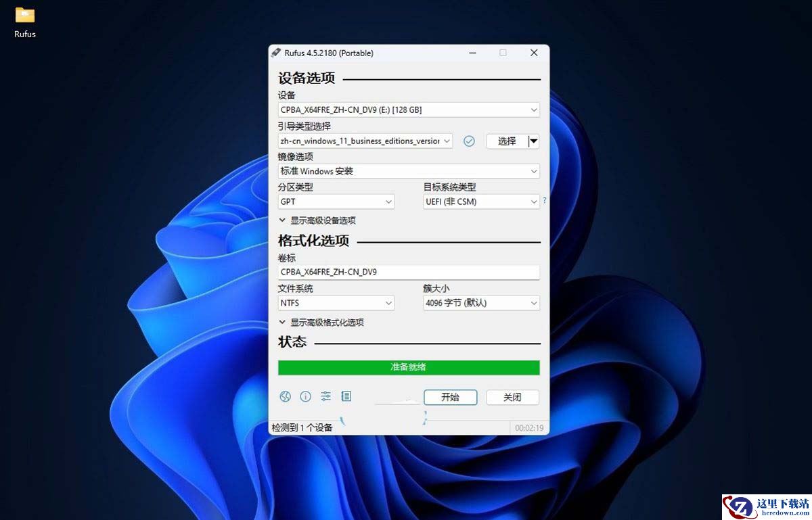Viewport: 812px width, 520px height.
Task: Open the 簇大小 cluster size dropdown
Action: point(481,303)
